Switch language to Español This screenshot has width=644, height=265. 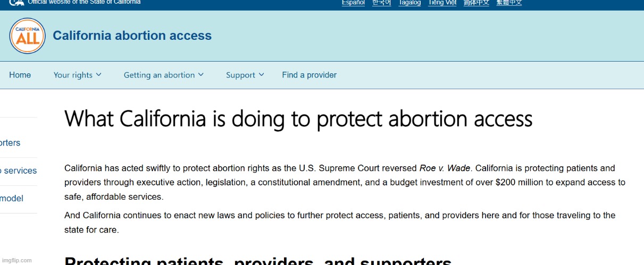353,3
